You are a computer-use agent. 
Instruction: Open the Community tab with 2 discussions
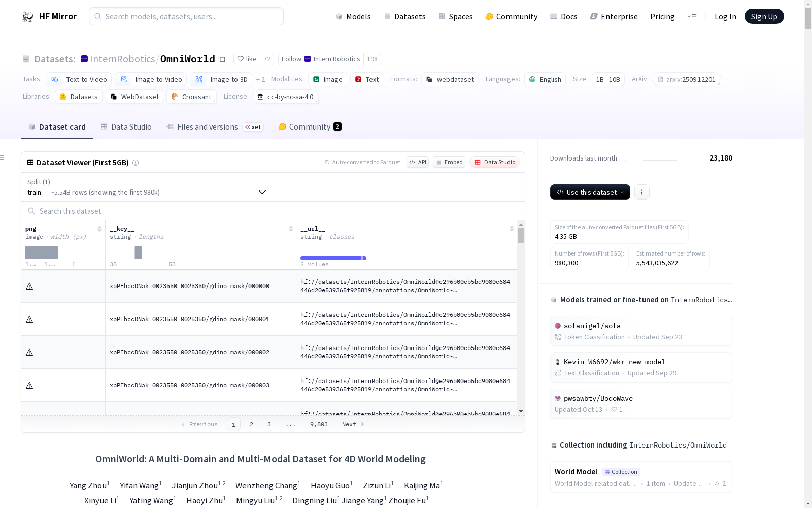(x=310, y=127)
